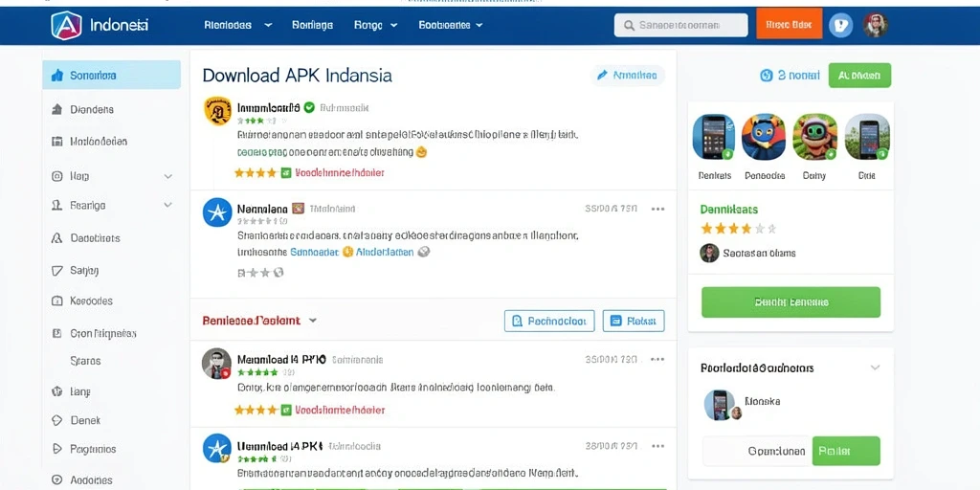Select the Sonerdora sidebar item

coord(111,75)
